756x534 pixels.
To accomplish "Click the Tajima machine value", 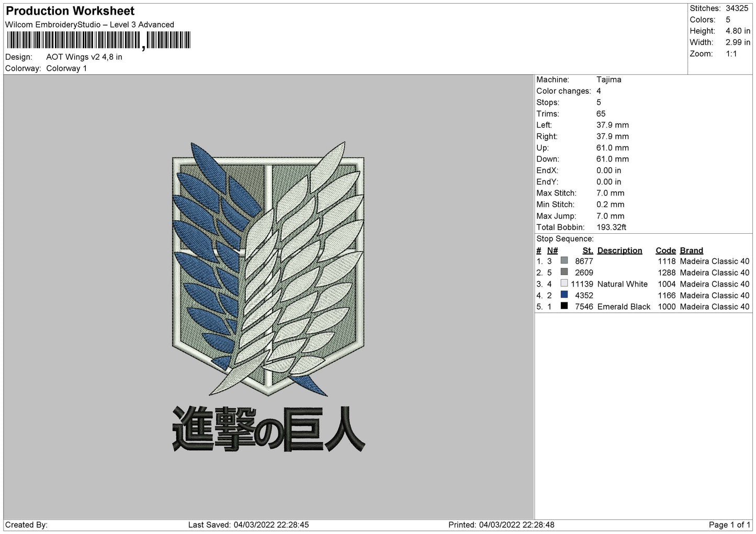I will click(609, 79).
